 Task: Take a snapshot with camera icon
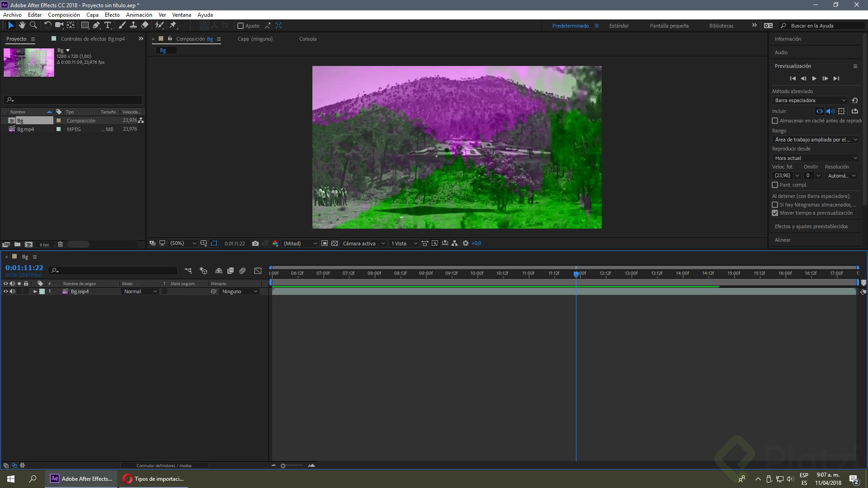(x=255, y=244)
